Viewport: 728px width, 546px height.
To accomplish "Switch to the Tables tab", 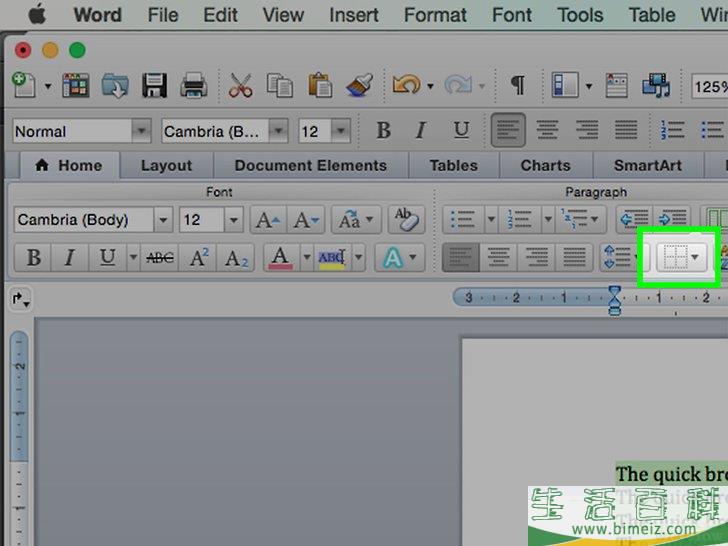I will coord(454,165).
